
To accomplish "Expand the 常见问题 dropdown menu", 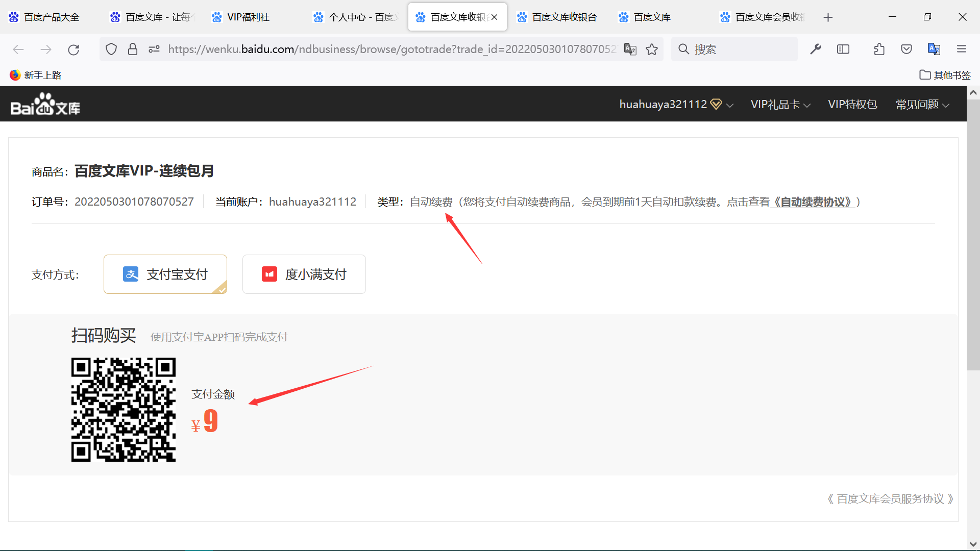I will coord(922,105).
